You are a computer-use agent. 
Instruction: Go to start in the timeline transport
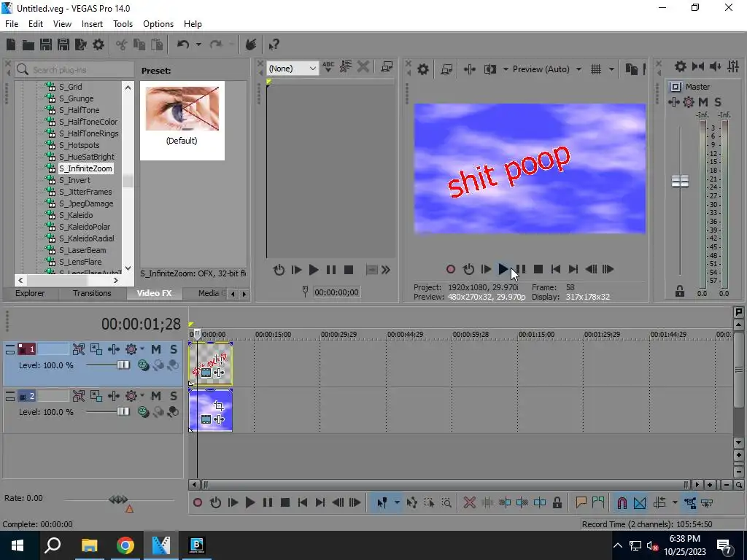(303, 503)
